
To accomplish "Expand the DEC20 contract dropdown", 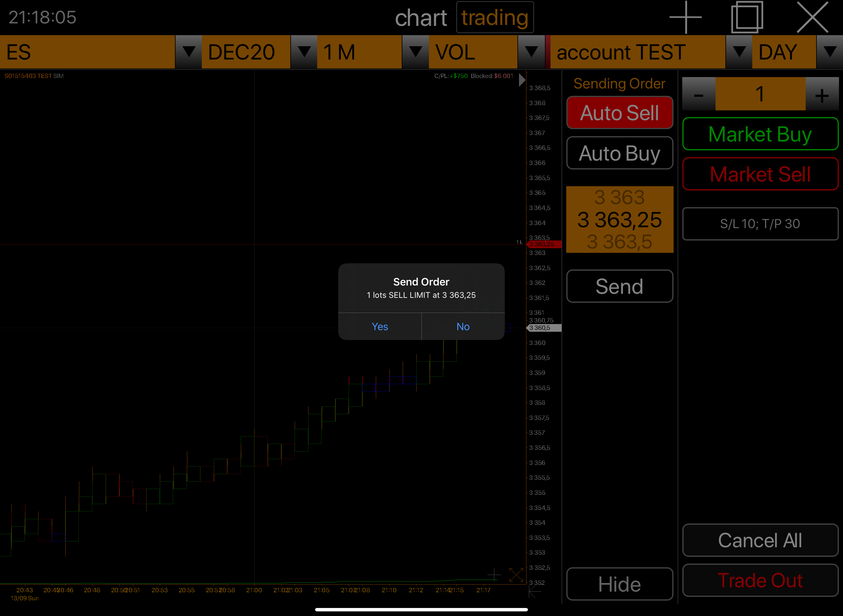I will point(304,52).
